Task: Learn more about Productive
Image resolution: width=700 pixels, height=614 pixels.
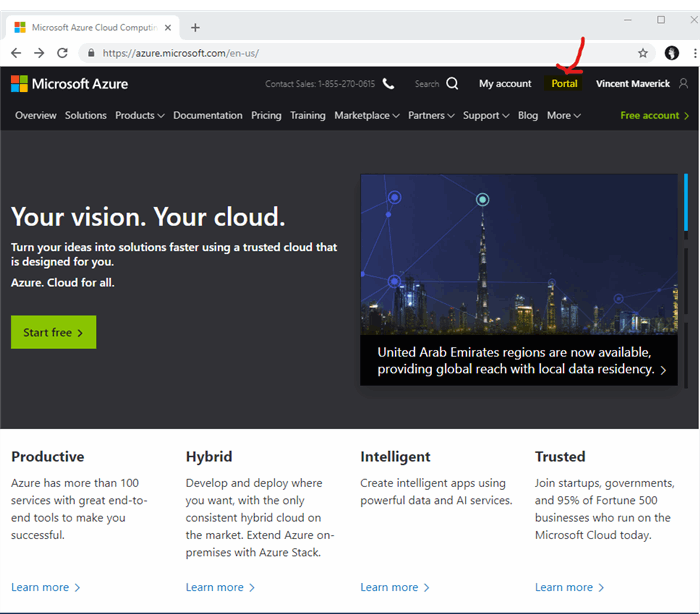Action: tap(46, 587)
